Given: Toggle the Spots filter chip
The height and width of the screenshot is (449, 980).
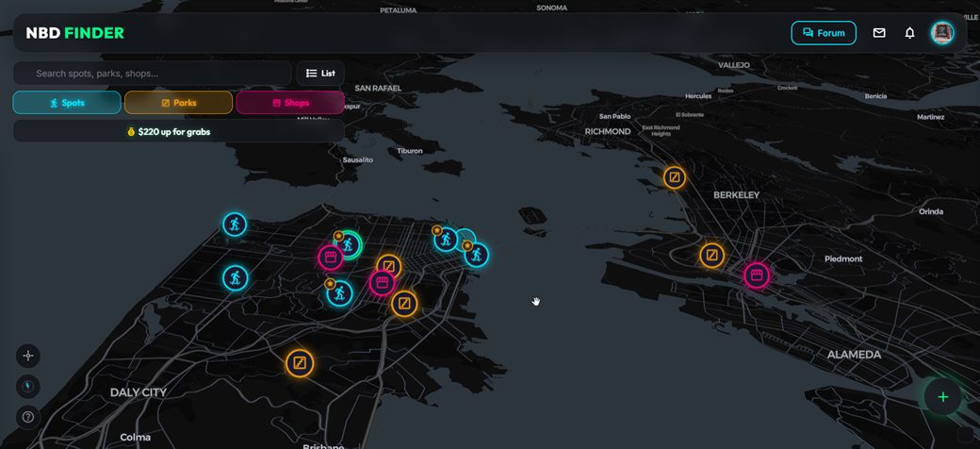Looking at the screenshot, I should (67, 103).
